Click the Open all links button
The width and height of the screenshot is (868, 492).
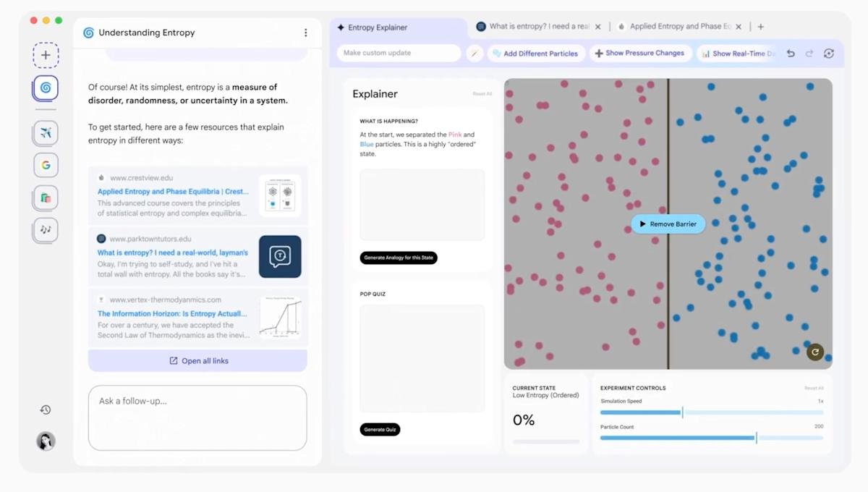197,360
